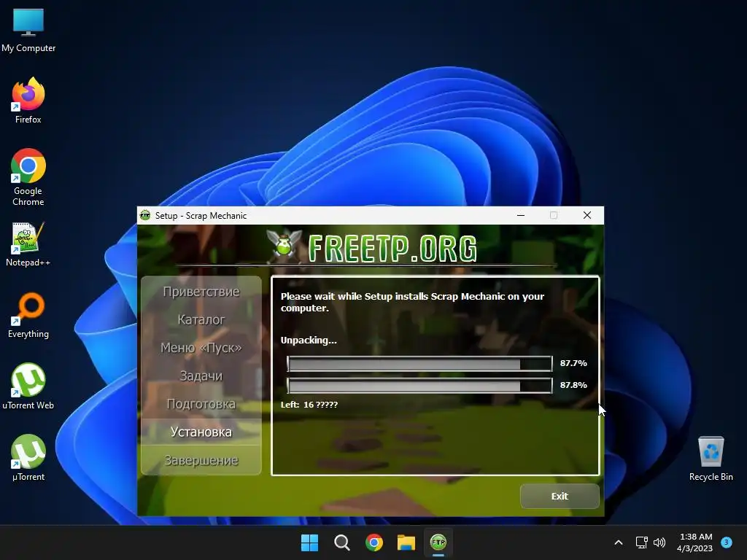The width and height of the screenshot is (747, 560).
Task: Click the Setup - Scrap Mechanic title
Action: pos(201,216)
